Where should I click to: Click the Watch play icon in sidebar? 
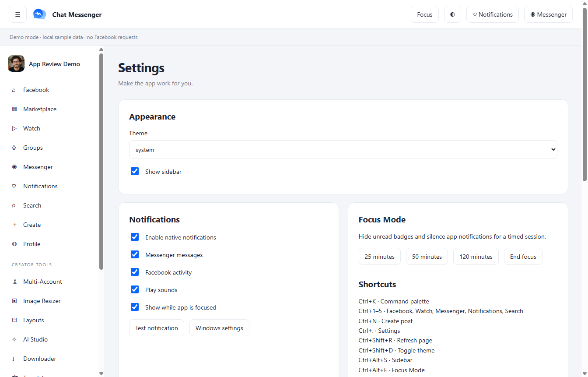coord(14,129)
